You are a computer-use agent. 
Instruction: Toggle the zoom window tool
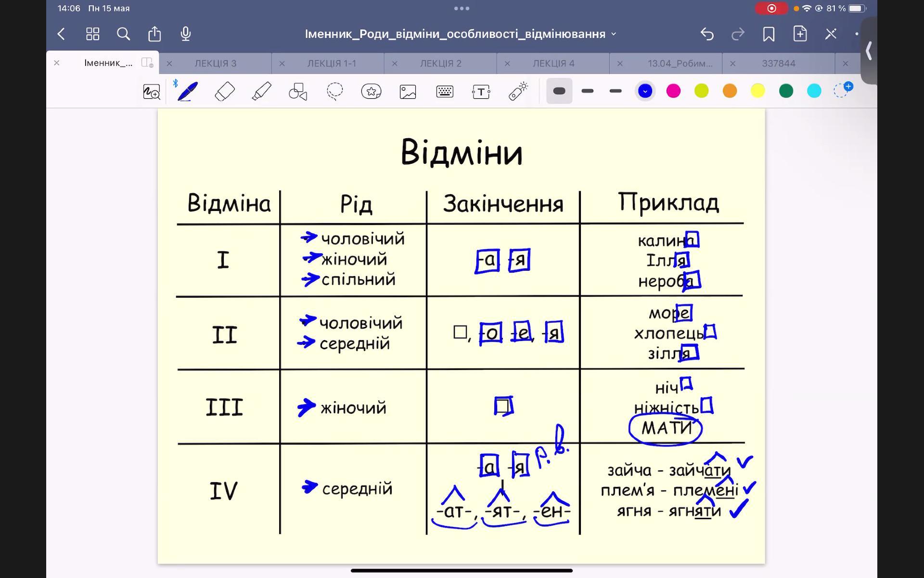pyautogui.click(x=152, y=91)
